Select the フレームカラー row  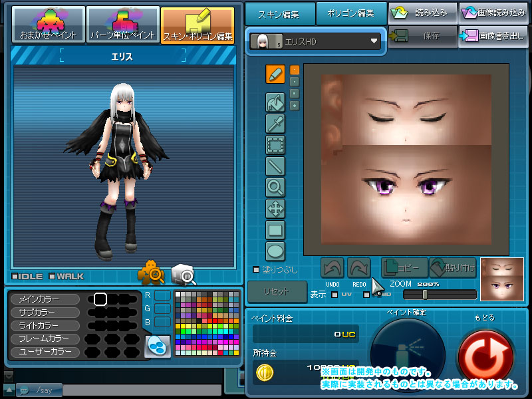[x=45, y=338]
